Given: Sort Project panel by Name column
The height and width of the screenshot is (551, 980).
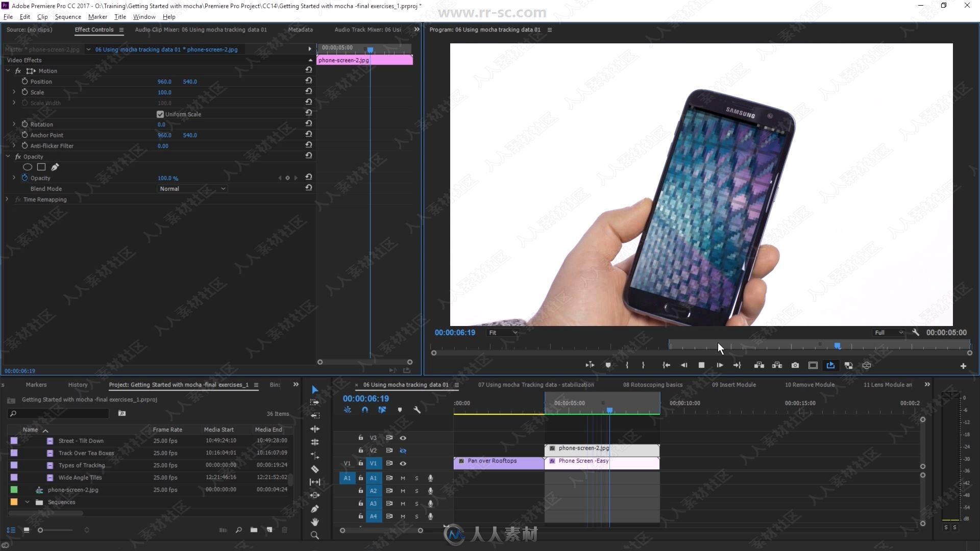Looking at the screenshot, I should pos(30,430).
